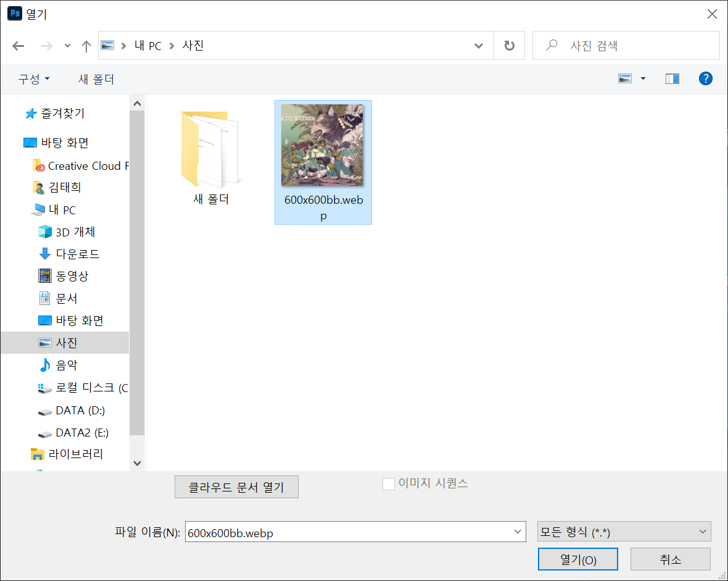Click the forward navigation arrow
This screenshot has height=581, width=728.
46,46
